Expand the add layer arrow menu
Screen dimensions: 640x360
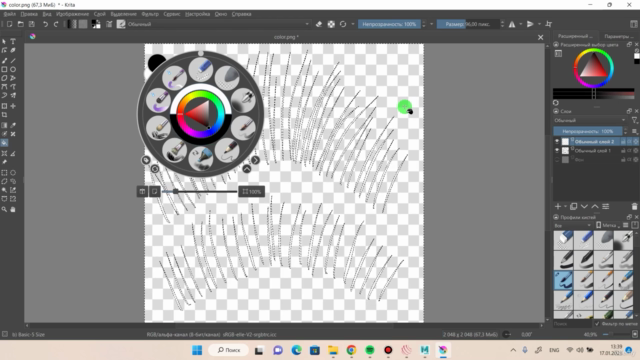565,207
